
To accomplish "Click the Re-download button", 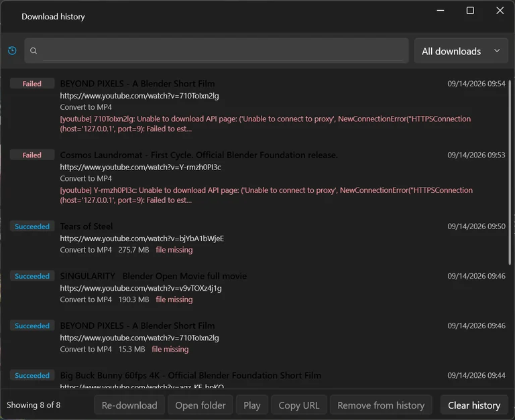I will 129,405.
